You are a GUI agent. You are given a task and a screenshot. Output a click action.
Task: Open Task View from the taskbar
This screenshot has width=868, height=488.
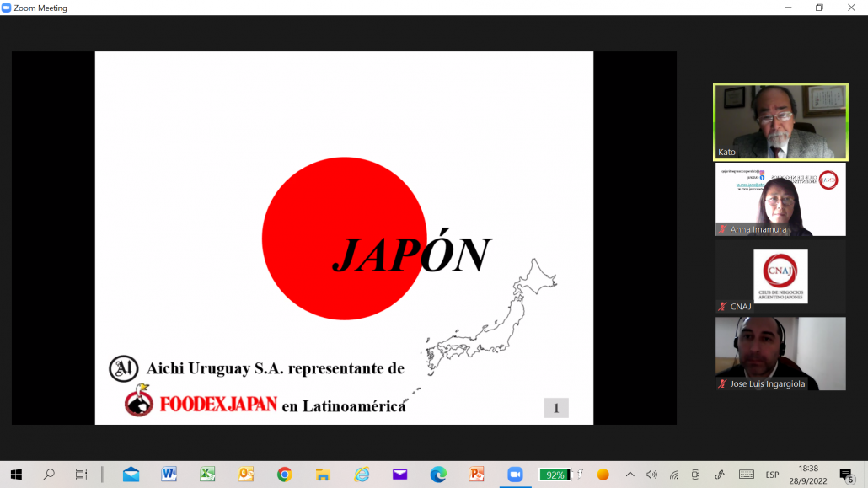tap(82, 475)
